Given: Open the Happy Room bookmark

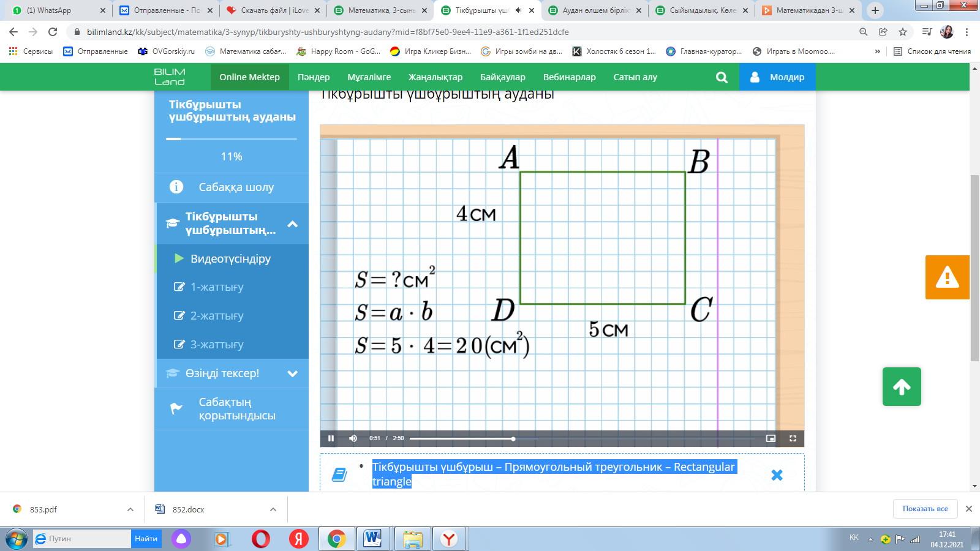Looking at the screenshot, I should click(x=339, y=51).
